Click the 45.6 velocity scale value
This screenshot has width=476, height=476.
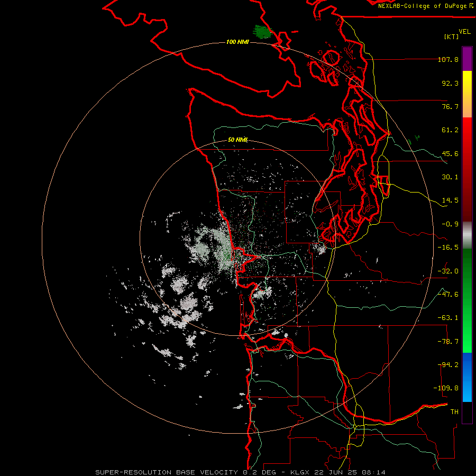pyautogui.click(x=450, y=153)
